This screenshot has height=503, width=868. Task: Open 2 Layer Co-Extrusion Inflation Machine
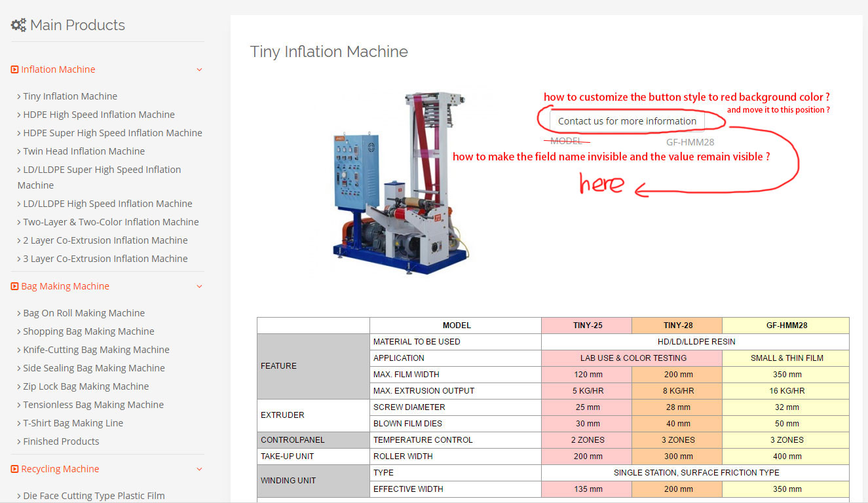(x=105, y=240)
